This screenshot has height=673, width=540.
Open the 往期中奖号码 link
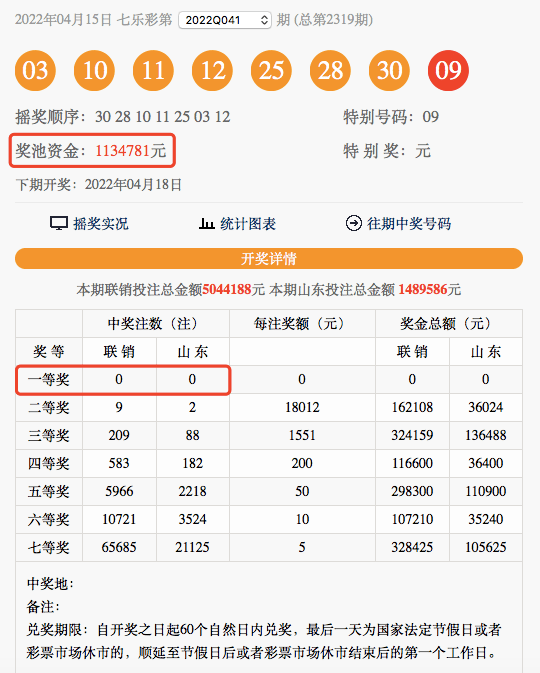pyautogui.click(x=409, y=224)
